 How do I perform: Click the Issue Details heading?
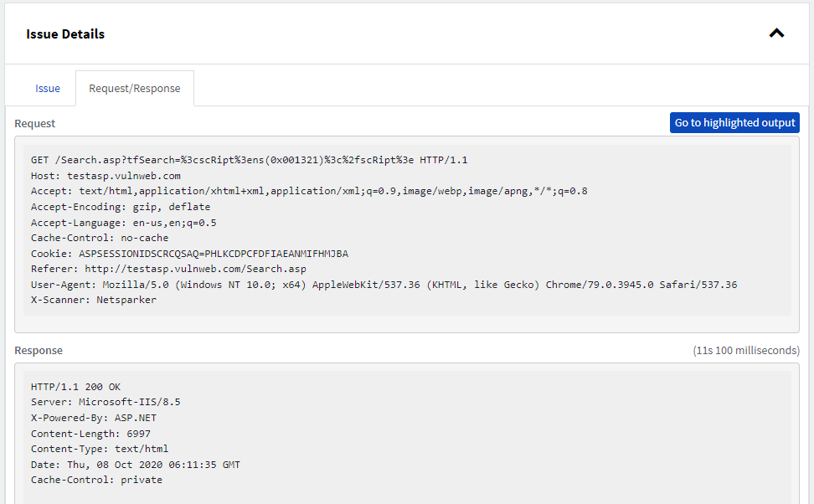click(65, 34)
